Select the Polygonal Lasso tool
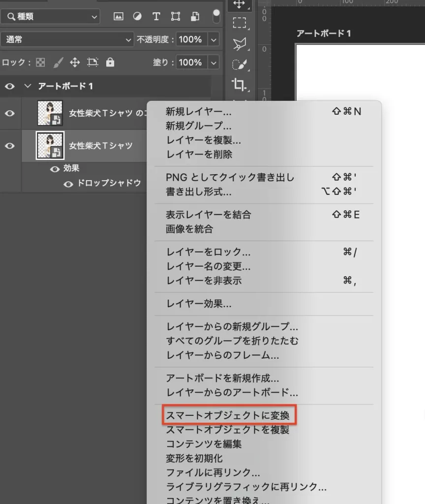 point(239,44)
